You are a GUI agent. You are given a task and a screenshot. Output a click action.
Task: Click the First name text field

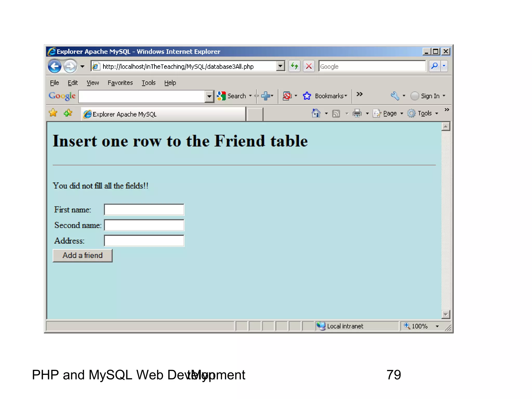pyautogui.click(x=144, y=210)
